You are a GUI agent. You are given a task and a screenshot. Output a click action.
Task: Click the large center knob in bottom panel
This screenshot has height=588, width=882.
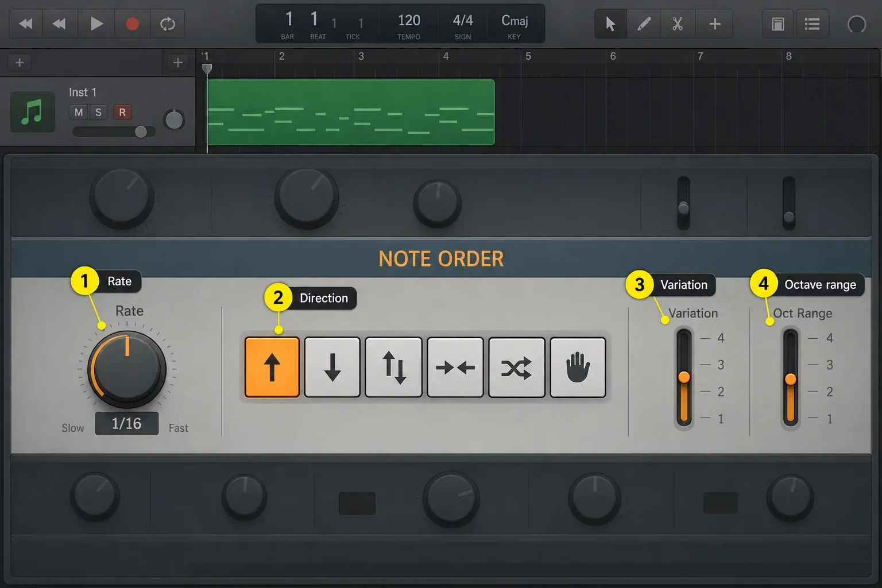coord(452,498)
